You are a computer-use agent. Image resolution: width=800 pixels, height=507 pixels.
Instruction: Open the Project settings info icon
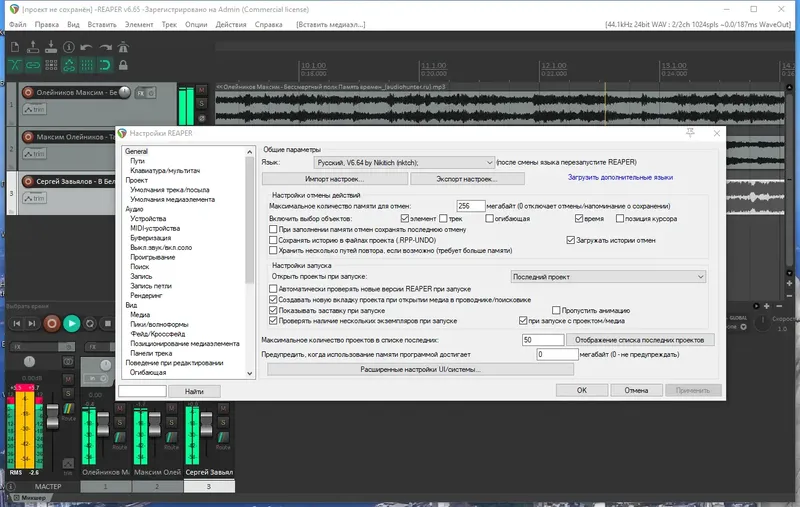point(69,47)
